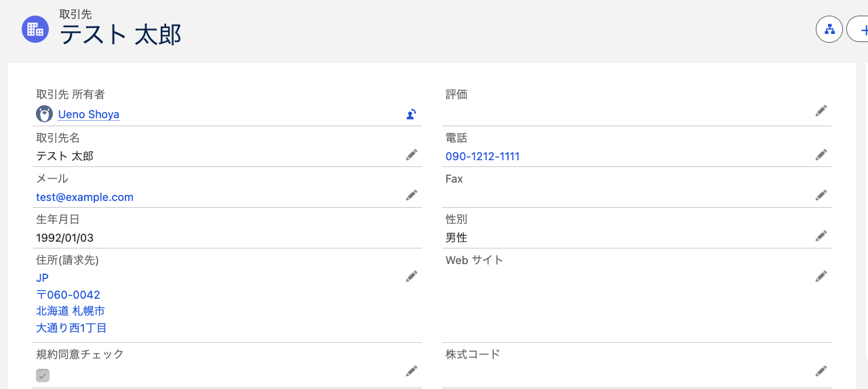The width and height of the screenshot is (868, 389).
Task: Click the pencil icon for 株式コード
Action: pos(821,371)
